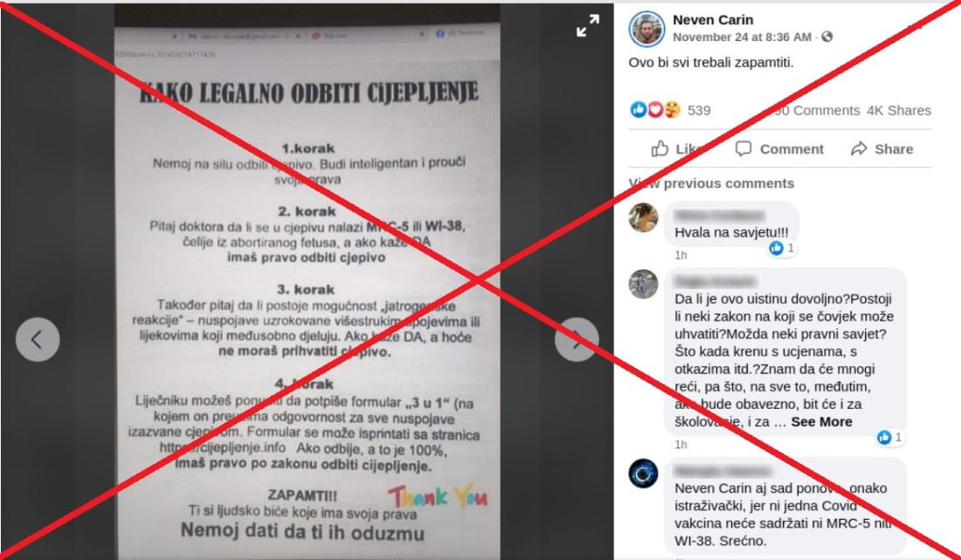Expand the long comment with See More
961x560 pixels.
coord(821,422)
